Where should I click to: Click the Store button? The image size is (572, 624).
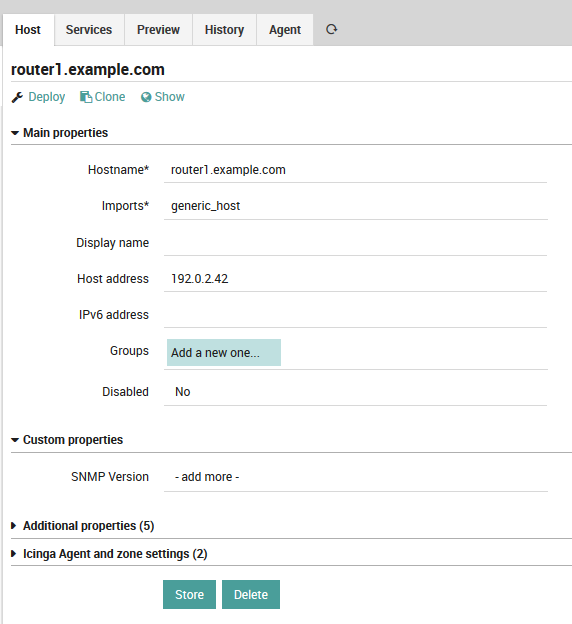(x=189, y=595)
